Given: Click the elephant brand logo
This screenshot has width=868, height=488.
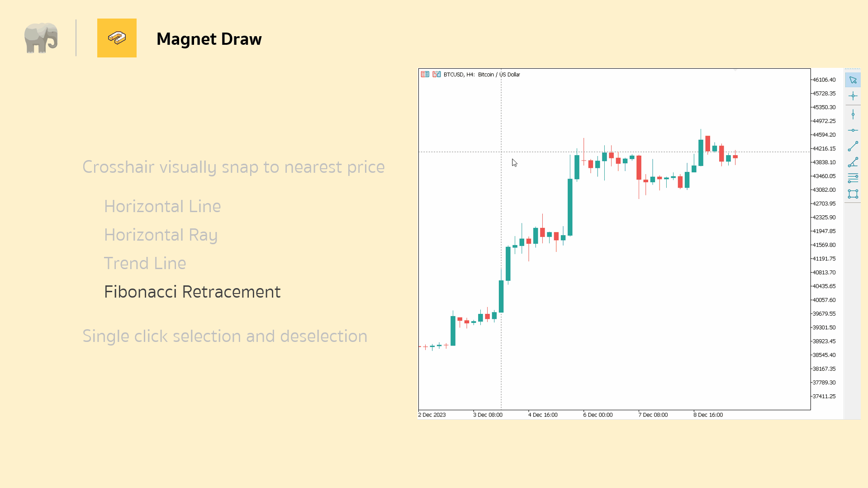Looking at the screenshot, I should pyautogui.click(x=41, y=38).
